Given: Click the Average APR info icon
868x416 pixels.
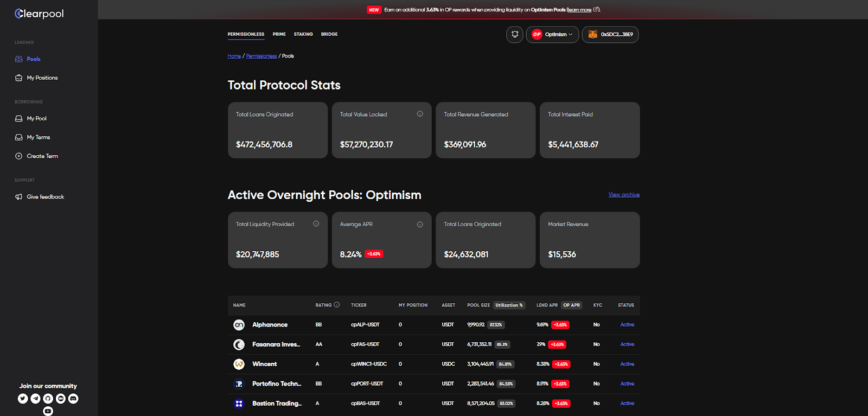Looking at the screenshot, I should [x=420, y=225].
